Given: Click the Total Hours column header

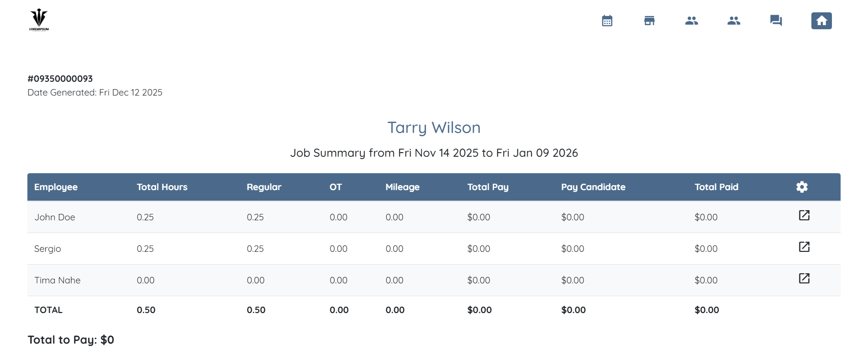Looking at the screenshot, I should pos(162,187).
